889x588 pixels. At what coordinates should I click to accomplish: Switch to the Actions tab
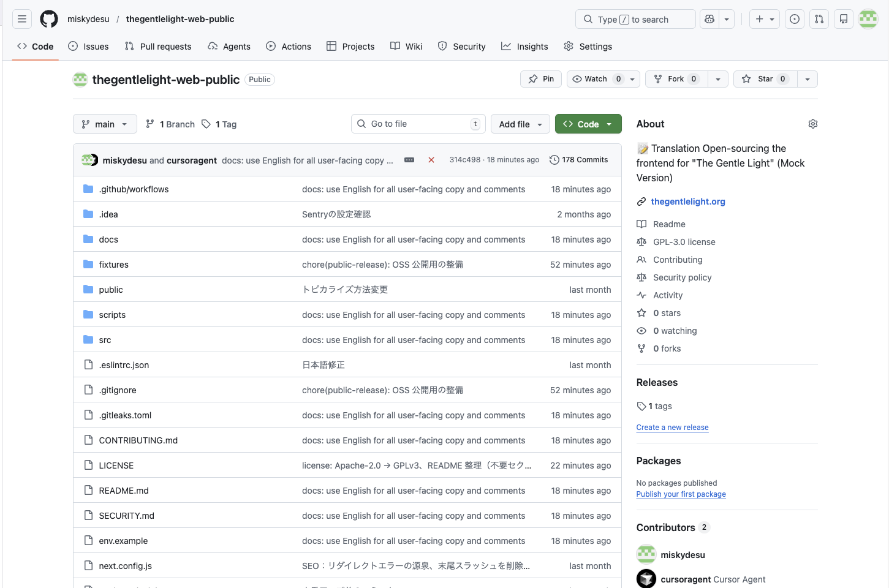point(289,47)
